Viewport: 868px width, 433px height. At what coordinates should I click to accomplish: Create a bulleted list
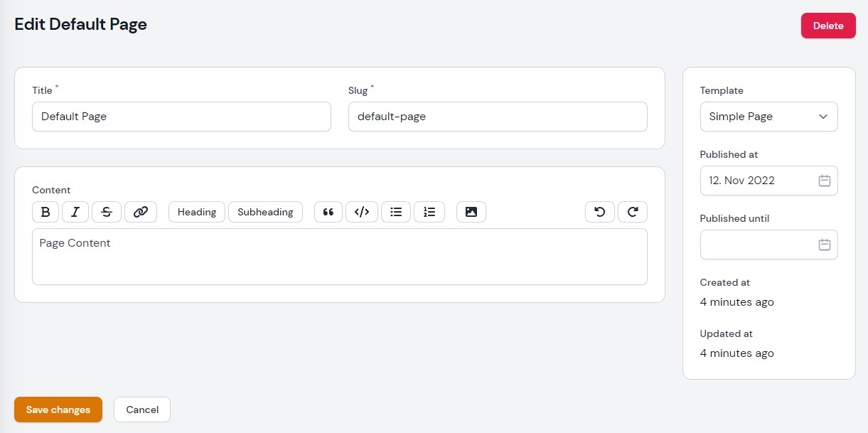[396, 212]
